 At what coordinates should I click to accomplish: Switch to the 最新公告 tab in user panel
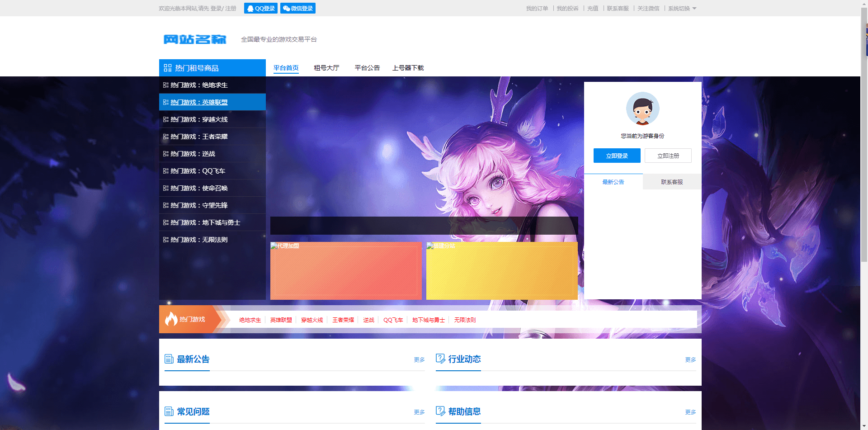pos(613,182)
